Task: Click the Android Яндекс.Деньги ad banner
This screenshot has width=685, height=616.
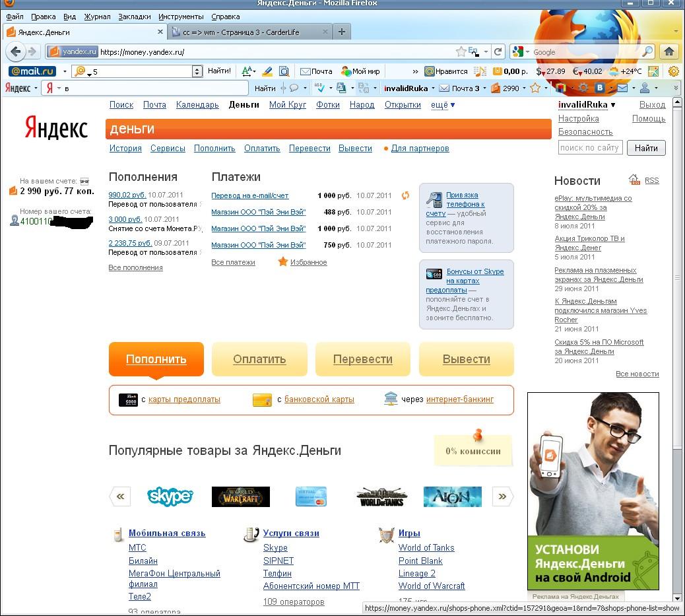Action: click(x=593, y=491)
